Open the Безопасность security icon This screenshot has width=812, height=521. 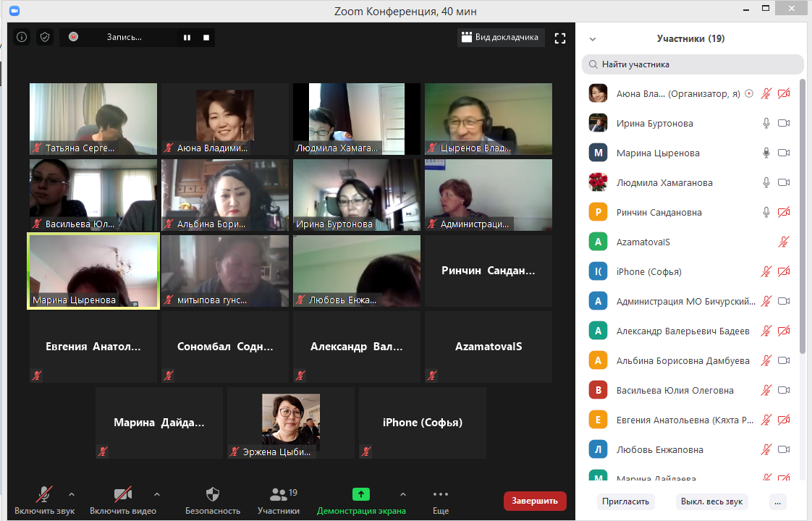(x=212, y=495)
